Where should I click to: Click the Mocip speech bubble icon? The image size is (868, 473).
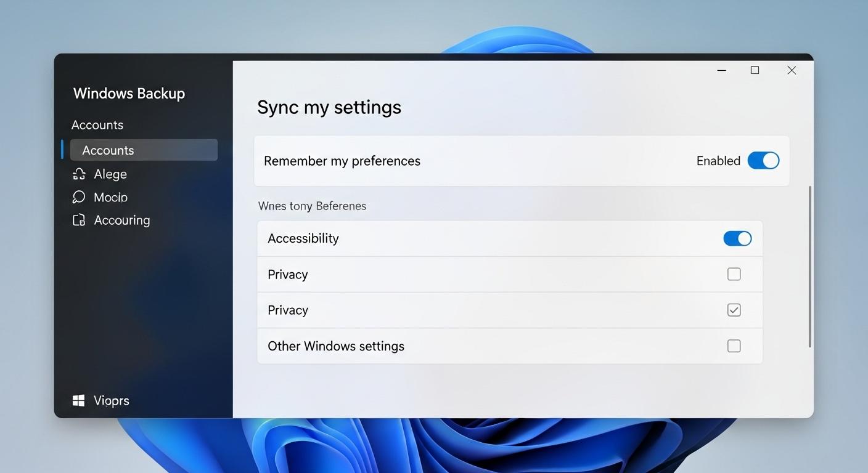point(79,197)
